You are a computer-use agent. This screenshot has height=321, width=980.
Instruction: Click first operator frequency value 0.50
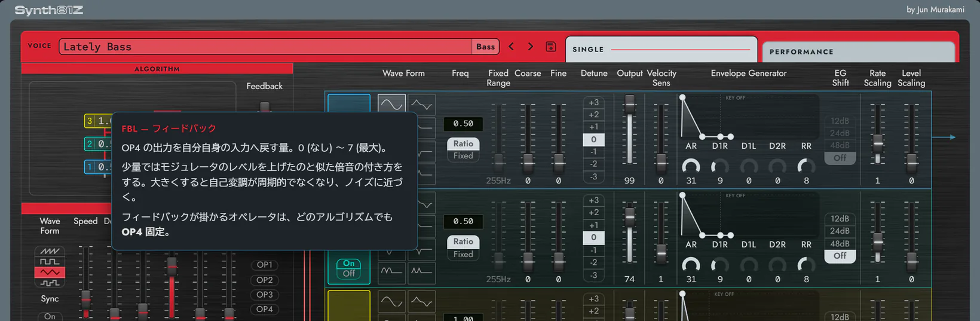pyautogui.click(x=463, y=124)
